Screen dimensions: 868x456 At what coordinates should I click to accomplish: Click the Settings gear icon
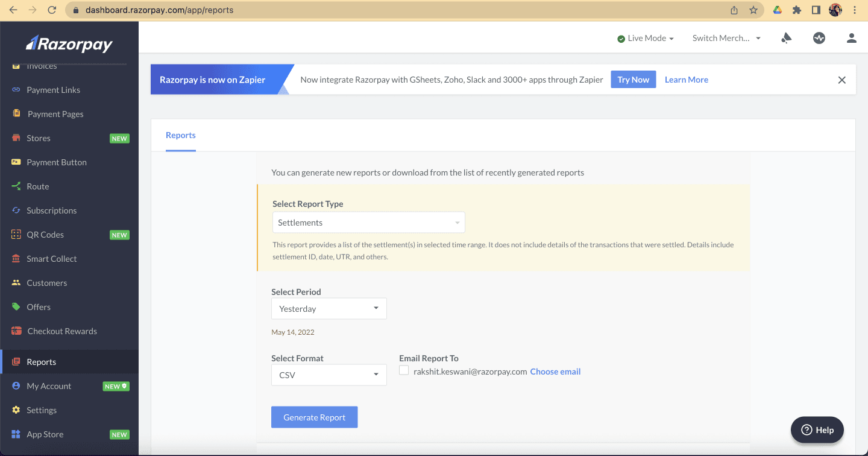(16, 410)
